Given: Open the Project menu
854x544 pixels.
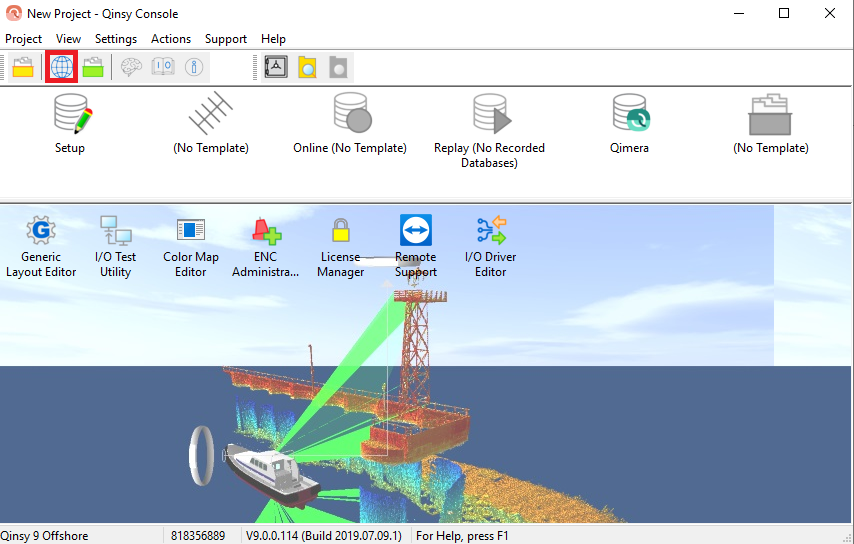Looking at the screenshot, I should pos(23,39).
